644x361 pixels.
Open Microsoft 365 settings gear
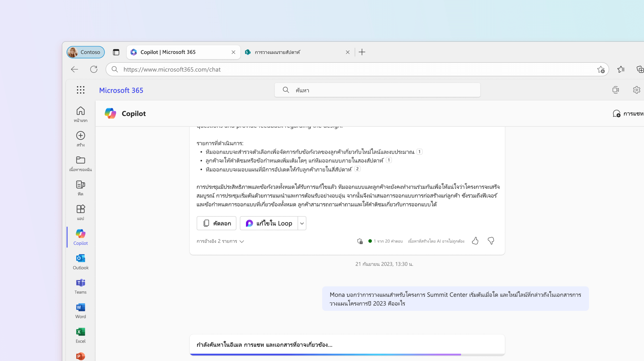tap(637, 90)
